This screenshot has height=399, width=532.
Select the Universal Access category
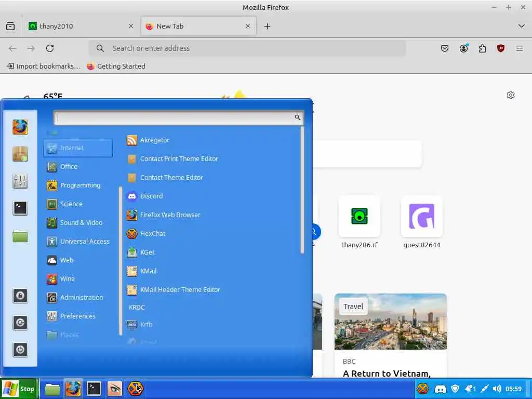[x=78, y=241]
